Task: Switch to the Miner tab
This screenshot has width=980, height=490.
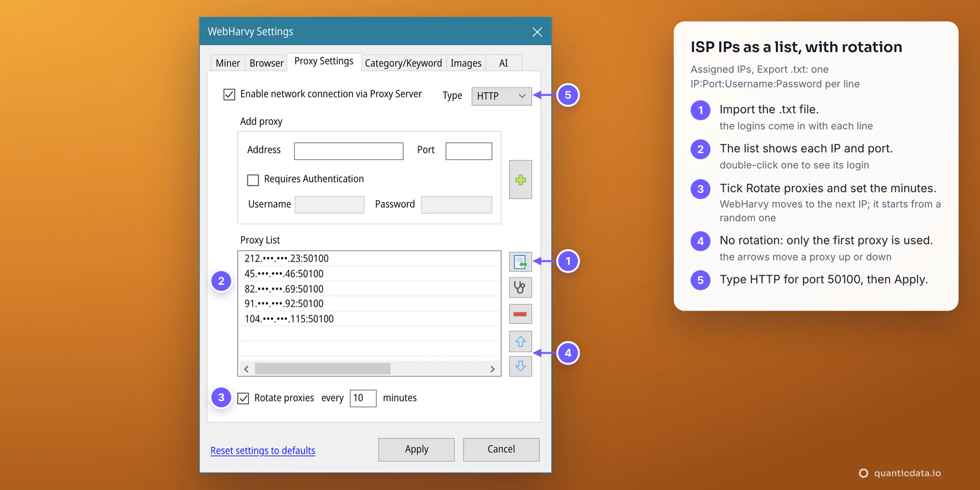Action: (228, 63)
